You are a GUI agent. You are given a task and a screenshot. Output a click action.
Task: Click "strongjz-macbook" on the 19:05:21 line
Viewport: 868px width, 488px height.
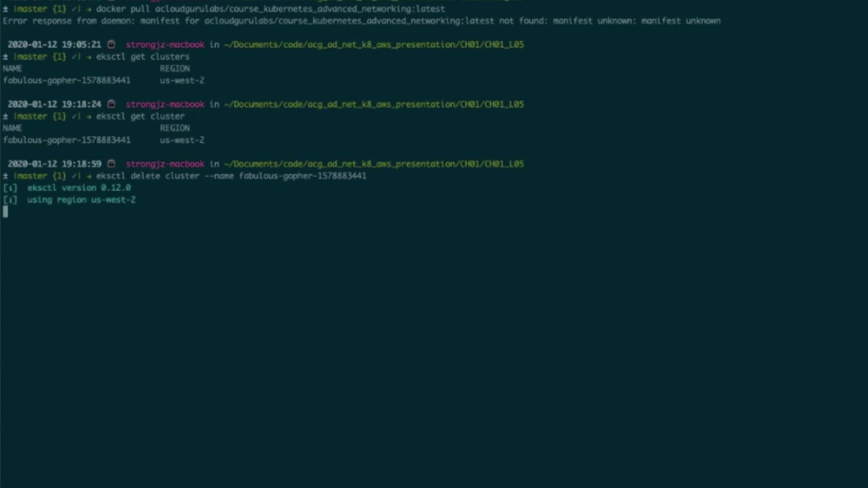coord(165,44)
